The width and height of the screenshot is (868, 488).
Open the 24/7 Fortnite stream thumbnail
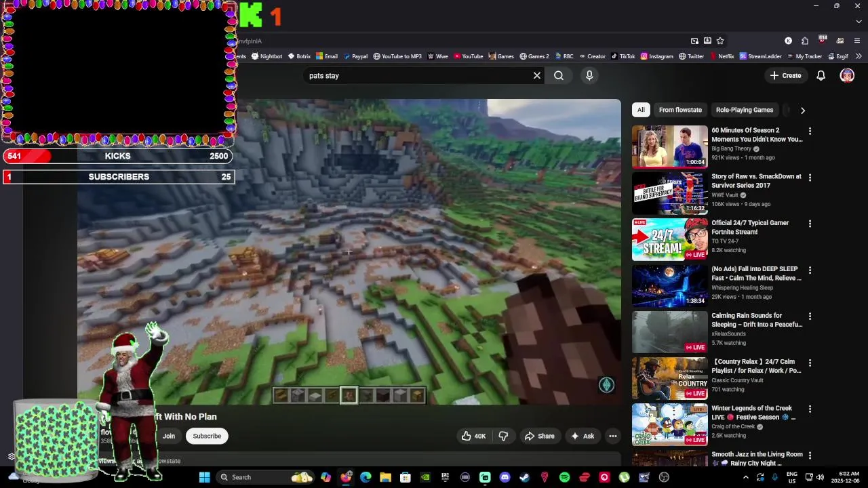tap(670, 239)
